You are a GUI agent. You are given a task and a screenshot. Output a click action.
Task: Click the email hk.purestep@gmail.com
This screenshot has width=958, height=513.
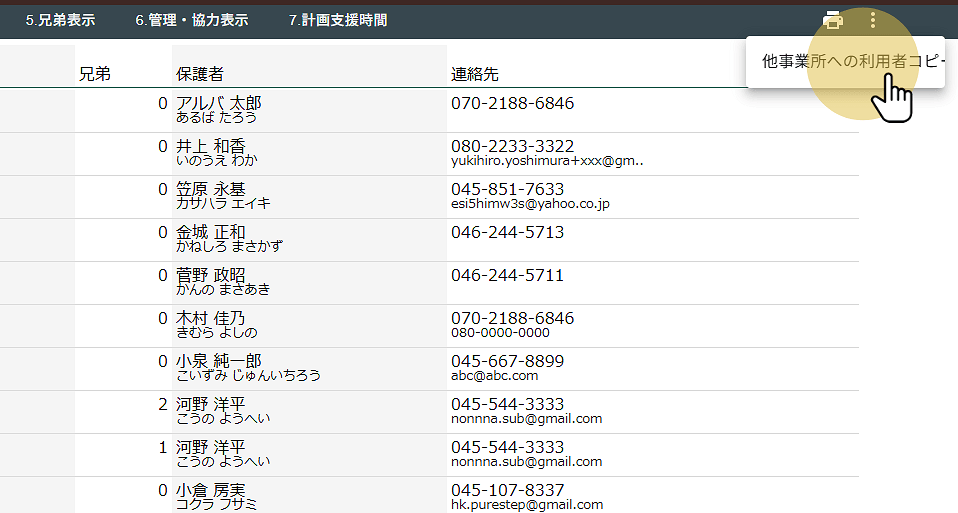[527, 505]
